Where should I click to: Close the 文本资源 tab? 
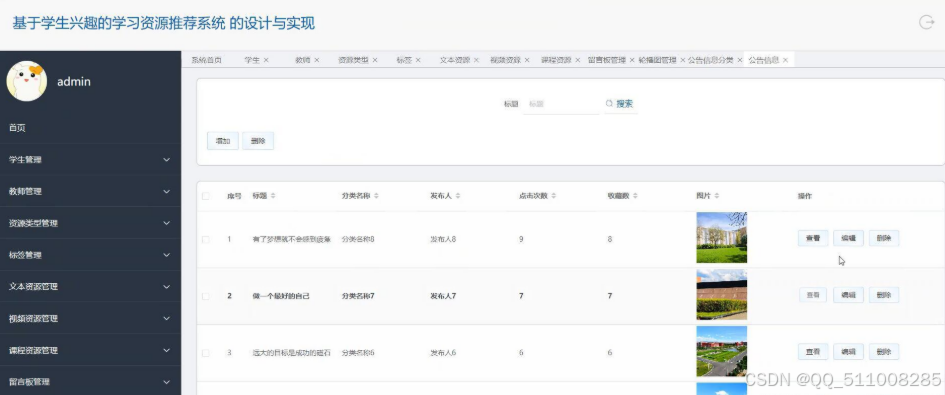click(x=476, y=60)
